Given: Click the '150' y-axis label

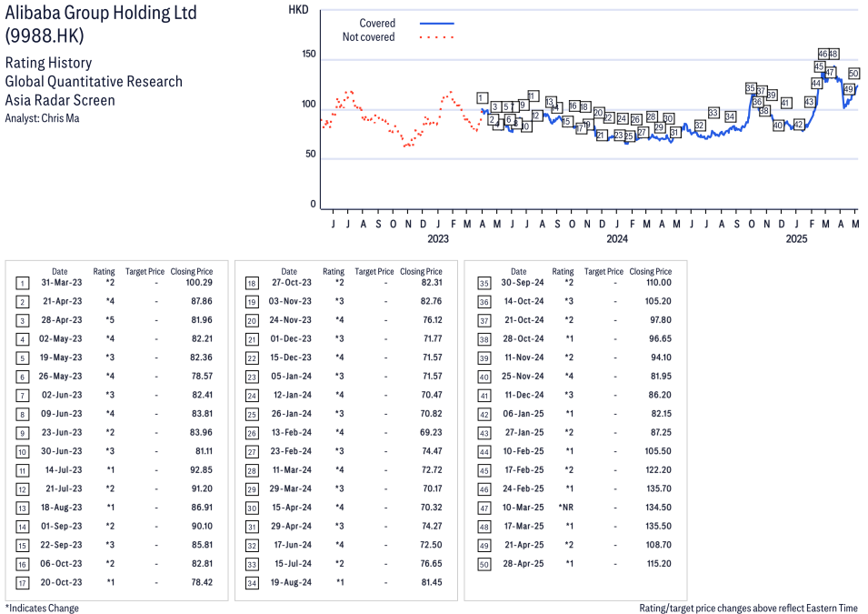Looking at the screenshot, I should pos(309,54).
